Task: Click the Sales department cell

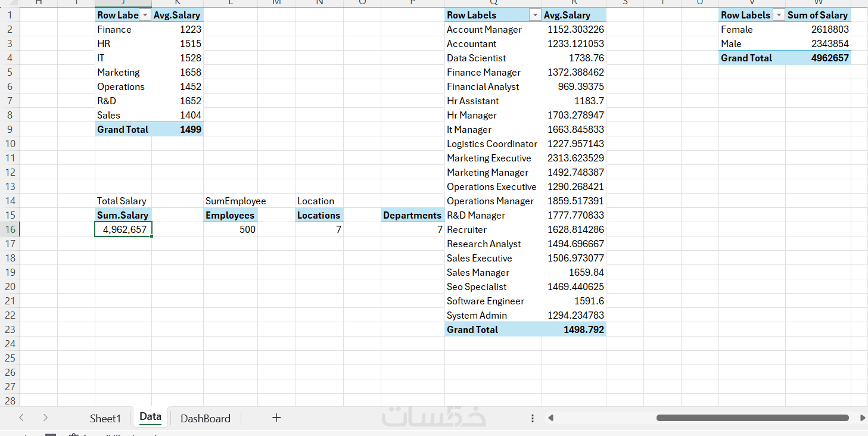Action: point(123,115)
